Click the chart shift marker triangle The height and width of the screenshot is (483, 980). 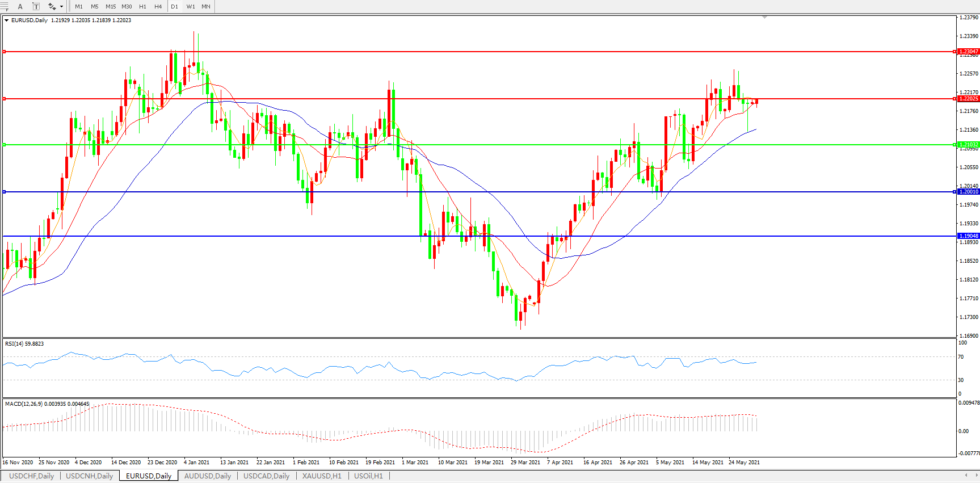[764, 18]
